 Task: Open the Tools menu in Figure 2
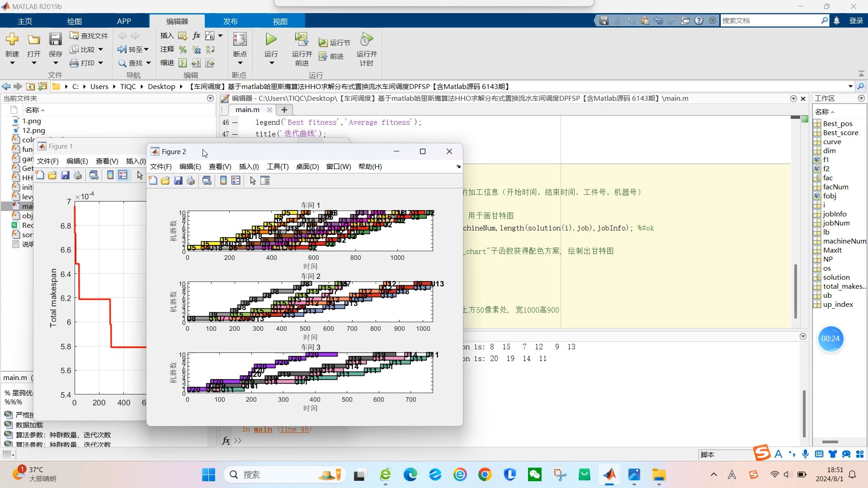point(278,166)
